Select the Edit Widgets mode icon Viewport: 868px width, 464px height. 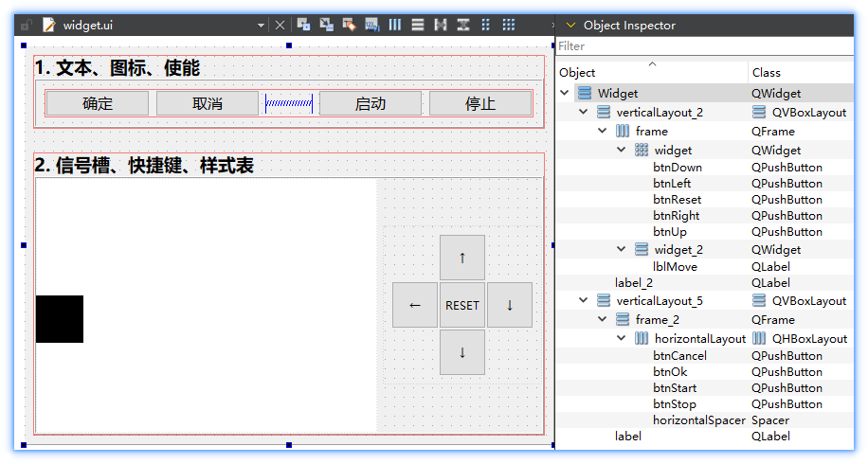(x=303, y=25)
